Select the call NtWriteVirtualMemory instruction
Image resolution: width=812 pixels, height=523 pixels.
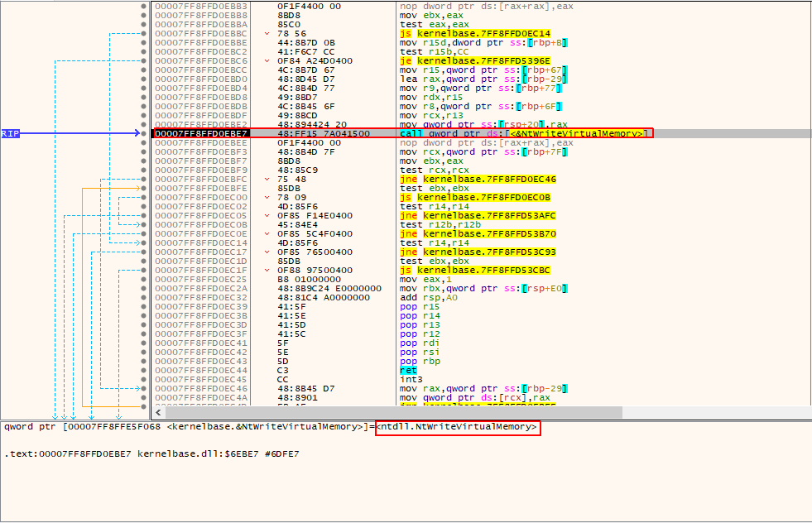tap(524, 133)
